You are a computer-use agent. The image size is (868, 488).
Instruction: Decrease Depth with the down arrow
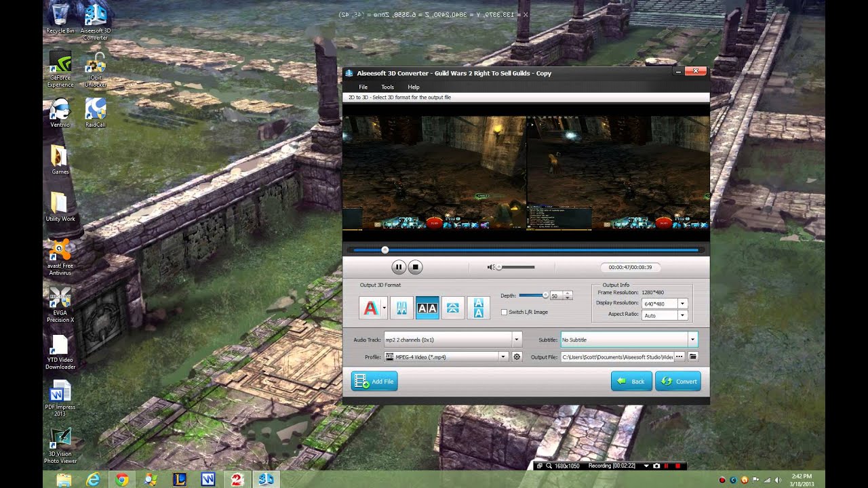pyautogui.click(x=568, y=298)
